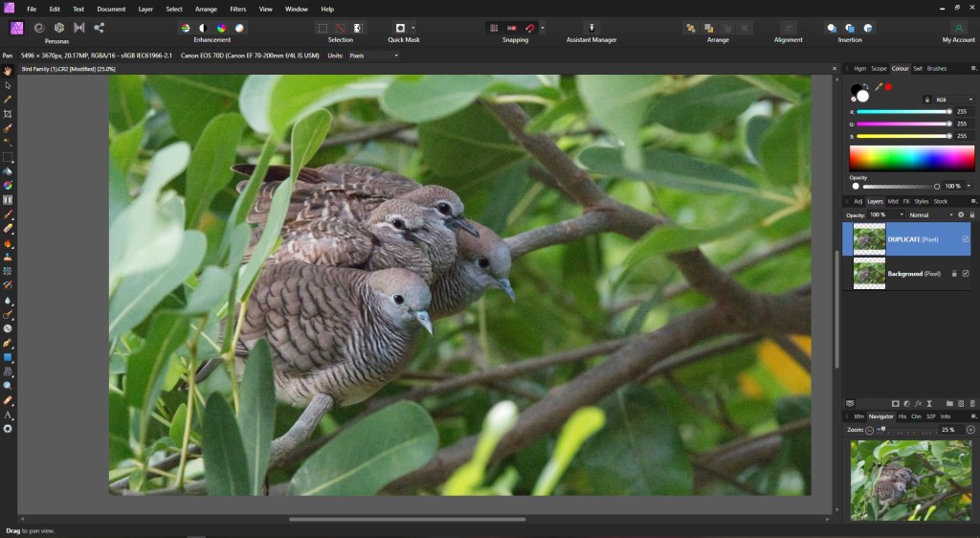Click the delete layer trash icon

coord(972,403)
